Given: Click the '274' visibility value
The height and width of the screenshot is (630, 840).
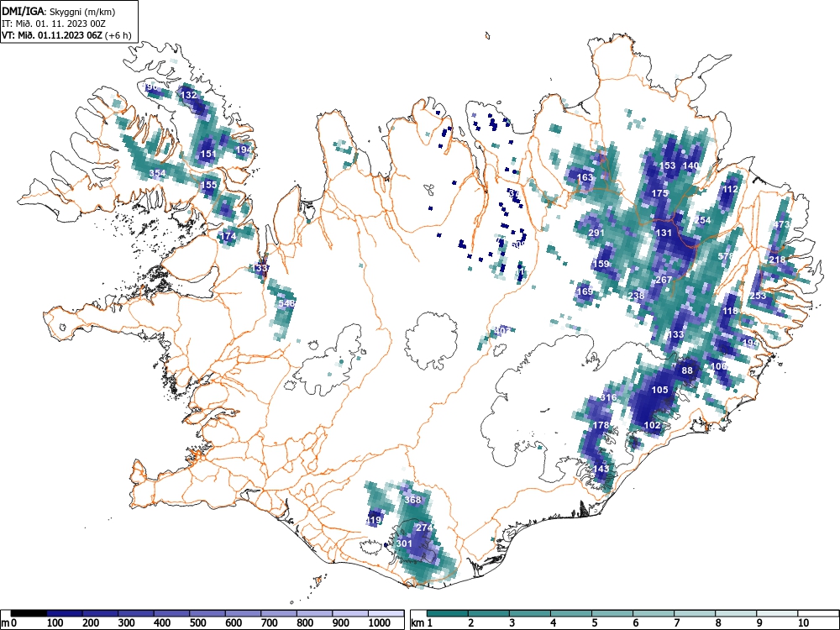Looking at the screenshot, I should click(x=424, y=528).
